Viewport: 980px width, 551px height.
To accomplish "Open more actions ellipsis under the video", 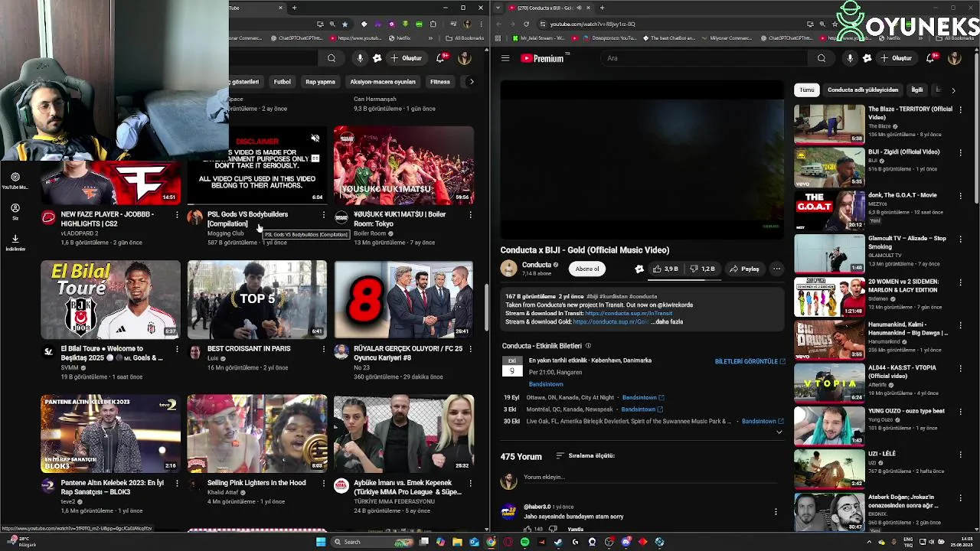I will 776,269.
